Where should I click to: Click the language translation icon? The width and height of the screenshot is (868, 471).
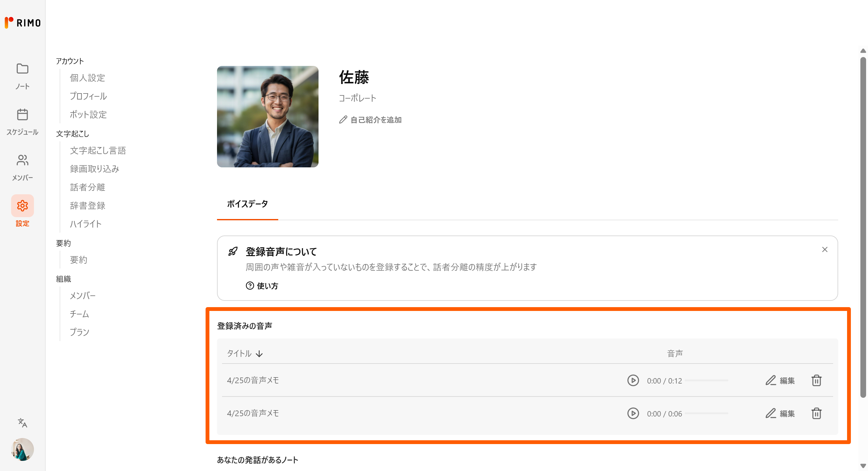(x=22, y=423)
